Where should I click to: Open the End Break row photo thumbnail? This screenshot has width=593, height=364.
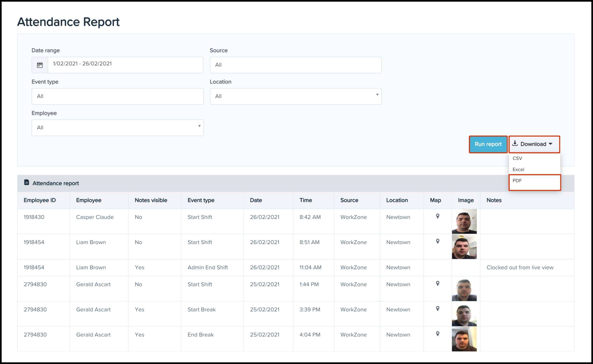coord(464,339)
